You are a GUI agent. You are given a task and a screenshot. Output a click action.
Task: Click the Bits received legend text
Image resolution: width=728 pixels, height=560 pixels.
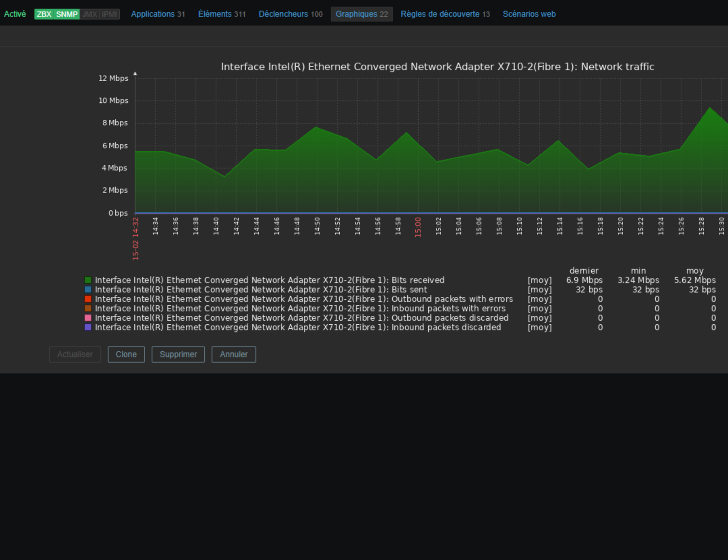coord(270,280)
